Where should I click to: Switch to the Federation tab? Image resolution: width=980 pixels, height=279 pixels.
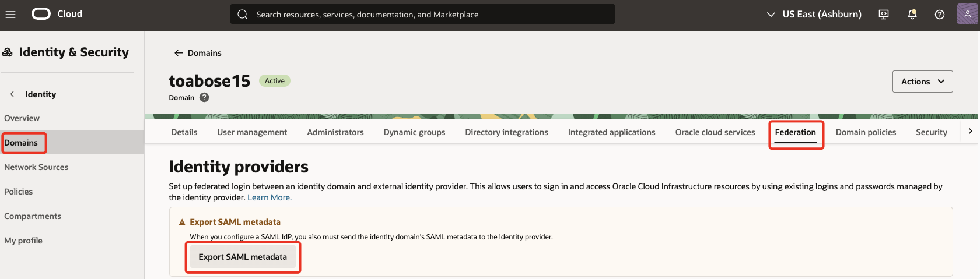(795, 133)
